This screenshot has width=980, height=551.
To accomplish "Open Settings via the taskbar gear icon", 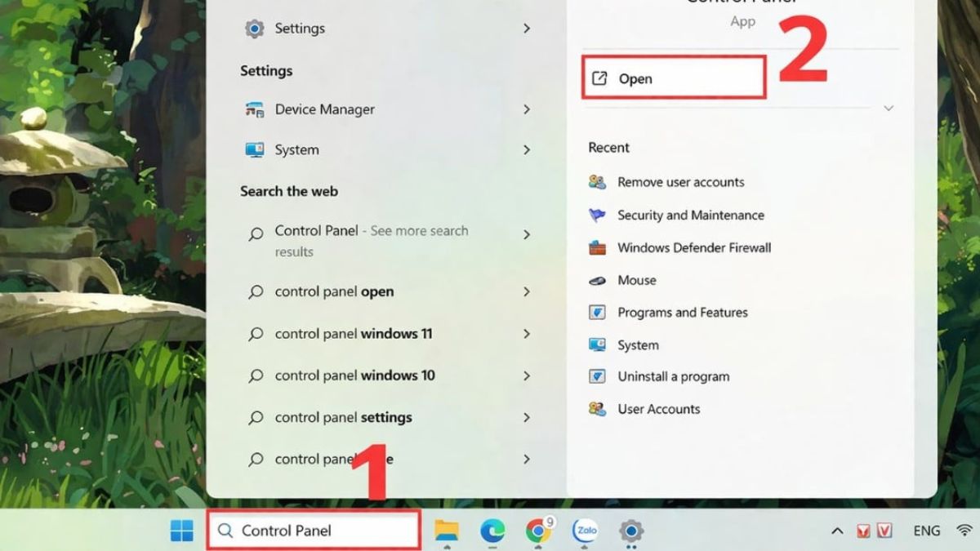I will tap(633, 531).
